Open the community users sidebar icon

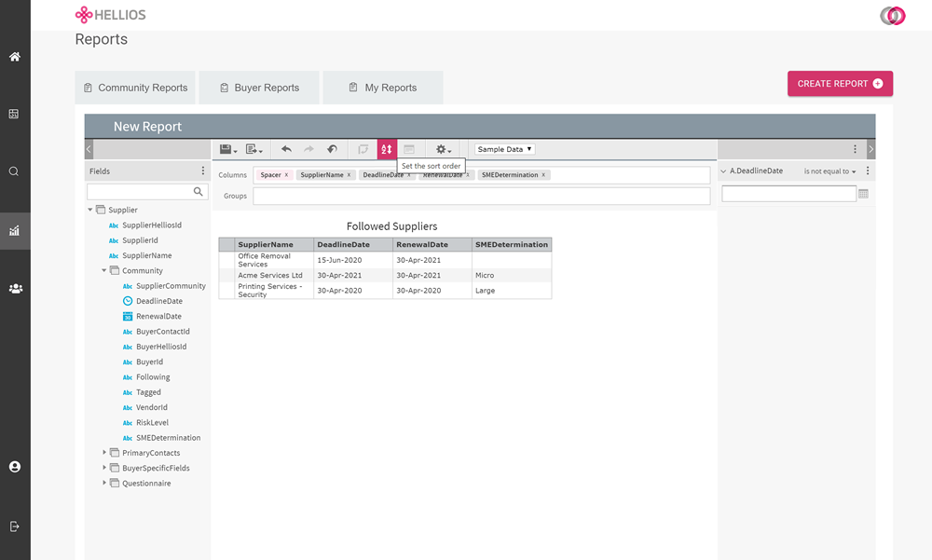point(16,288)
